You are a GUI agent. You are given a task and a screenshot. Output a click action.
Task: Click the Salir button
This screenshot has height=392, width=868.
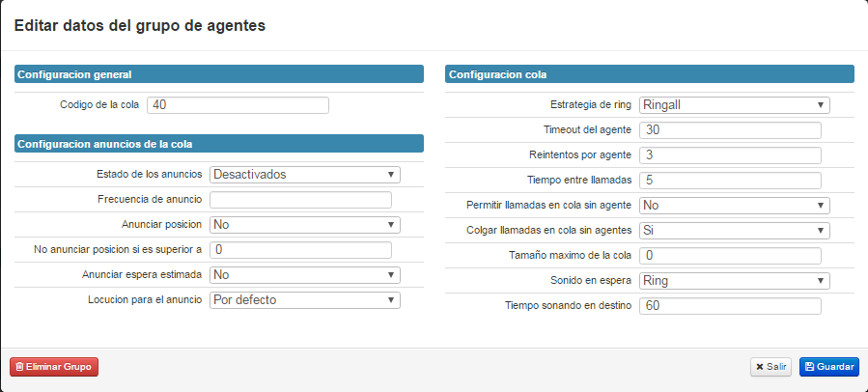coord(771,367)
